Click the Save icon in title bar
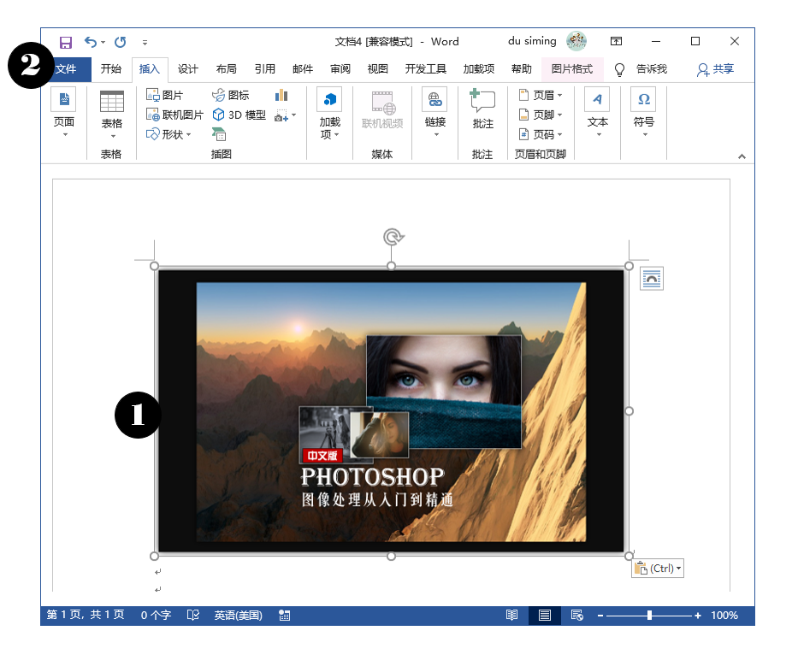This screenshot has width=798, height=672. coord(66,42)
